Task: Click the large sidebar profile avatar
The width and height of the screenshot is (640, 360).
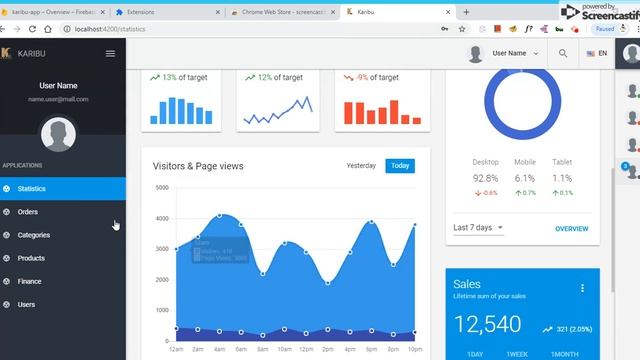Action: (x=58, y=135)
